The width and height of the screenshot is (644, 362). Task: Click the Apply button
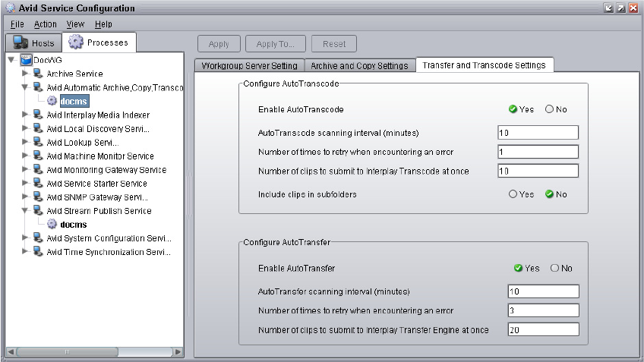tap(219, 44)
